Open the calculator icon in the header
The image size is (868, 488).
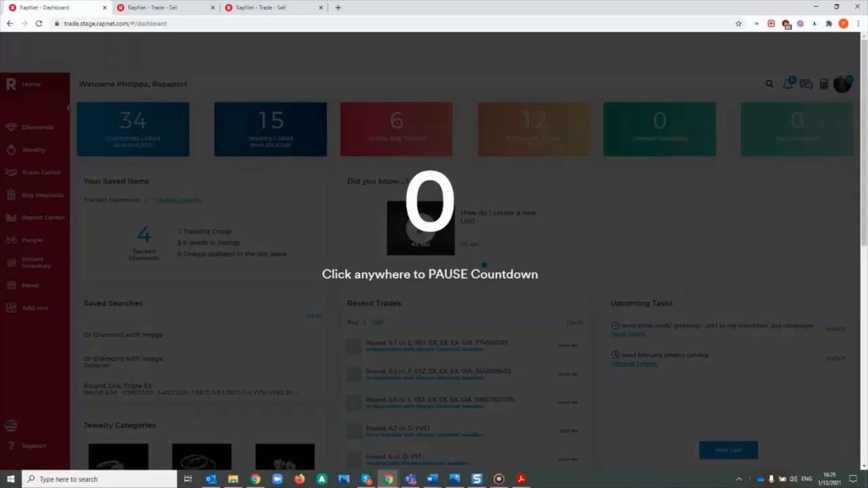[824, 84]
